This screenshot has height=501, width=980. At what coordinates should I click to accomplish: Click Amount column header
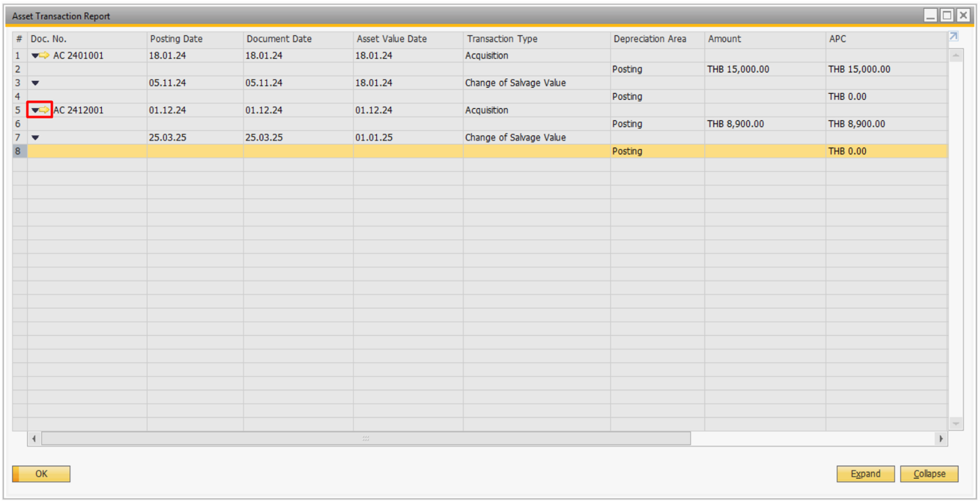[x=765, y=39]
